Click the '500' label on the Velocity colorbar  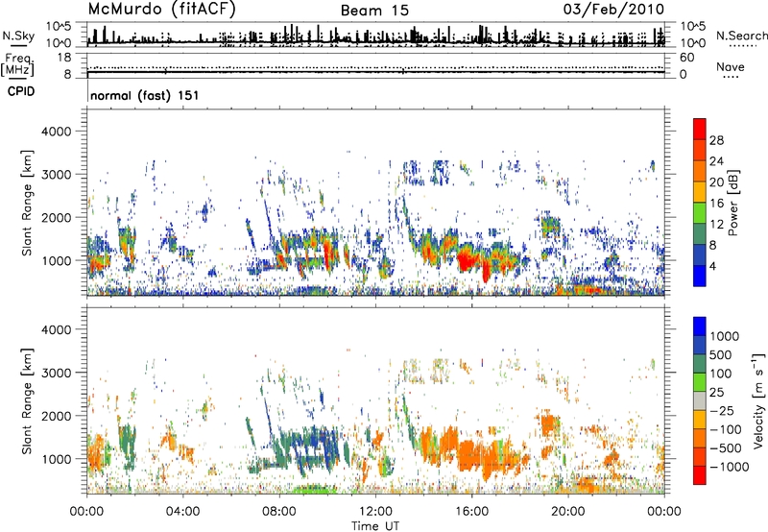tap(721, 354)
